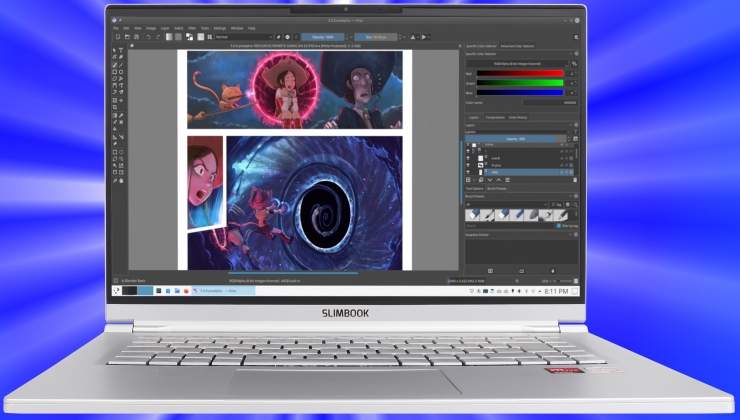Delete layer with the trash icon
Screen dimensions: 740x420
point(575,180)
